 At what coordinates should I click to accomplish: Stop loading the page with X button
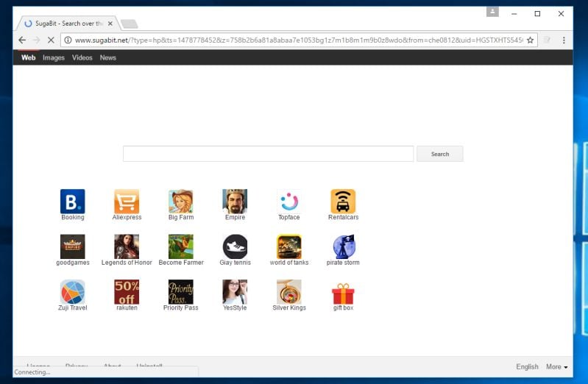(51, 40)
